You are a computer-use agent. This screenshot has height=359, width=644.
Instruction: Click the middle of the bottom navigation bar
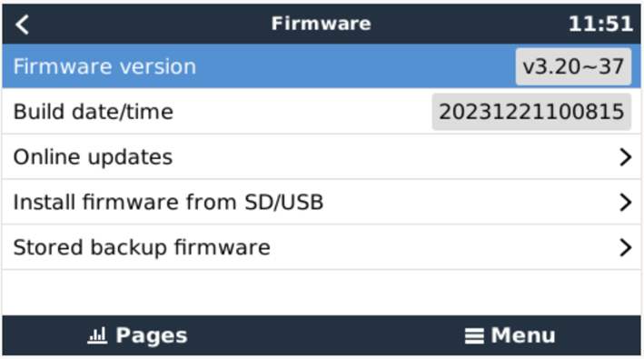click(x=322, y=335)
